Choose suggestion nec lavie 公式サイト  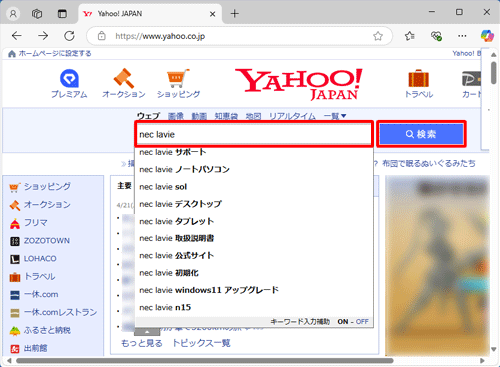pos(254,256)
